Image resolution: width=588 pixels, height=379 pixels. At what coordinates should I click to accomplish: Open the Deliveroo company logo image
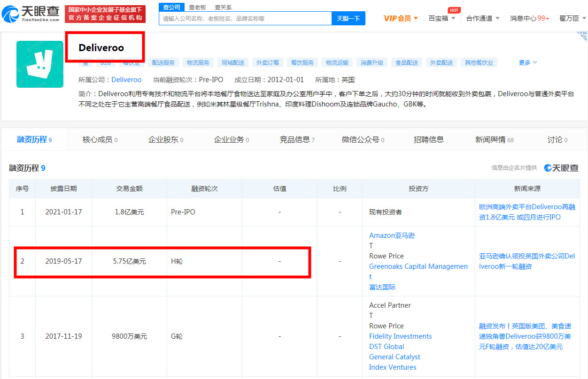tap(40, 64)
